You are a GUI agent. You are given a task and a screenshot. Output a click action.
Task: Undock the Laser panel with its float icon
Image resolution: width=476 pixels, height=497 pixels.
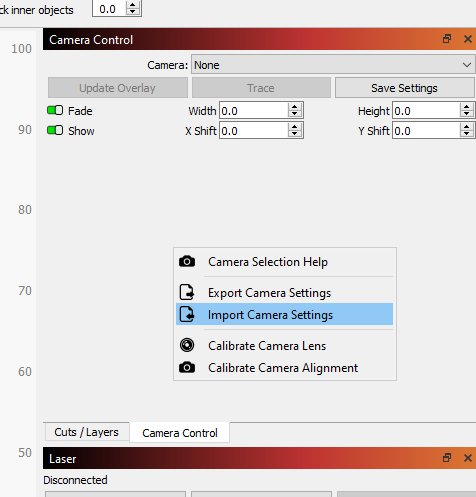pyautogui.click(x=447, y=458)
